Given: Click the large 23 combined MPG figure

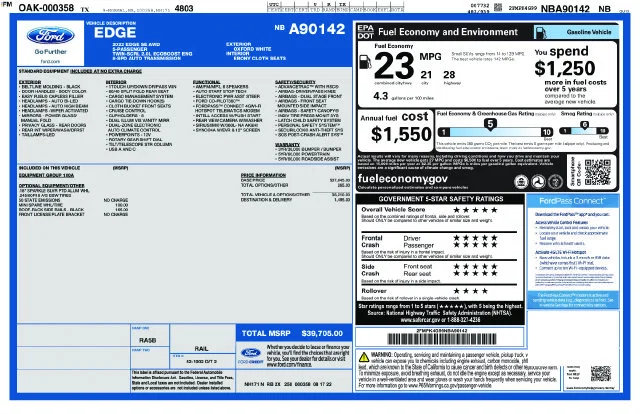Looking at the screenshot, I should [x=394, y=66].
